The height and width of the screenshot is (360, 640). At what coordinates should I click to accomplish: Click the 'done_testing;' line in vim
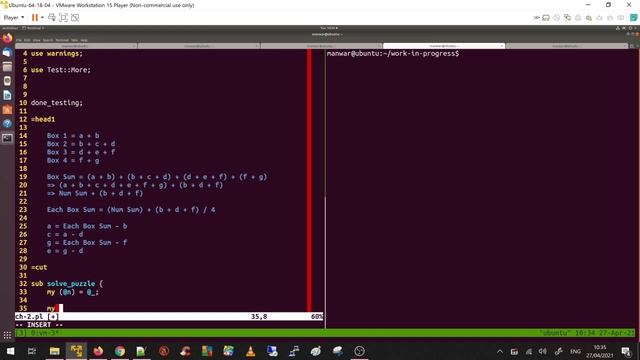coord(57,103)
